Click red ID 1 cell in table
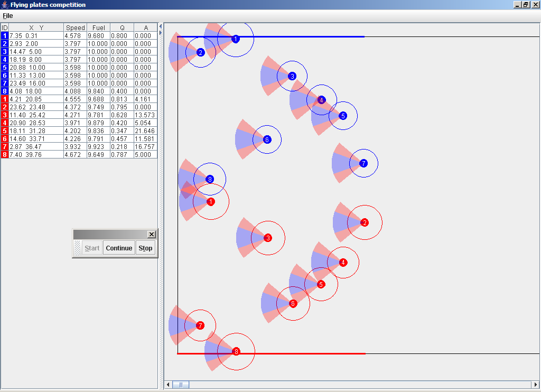541x392 pixels. (5, 99)
